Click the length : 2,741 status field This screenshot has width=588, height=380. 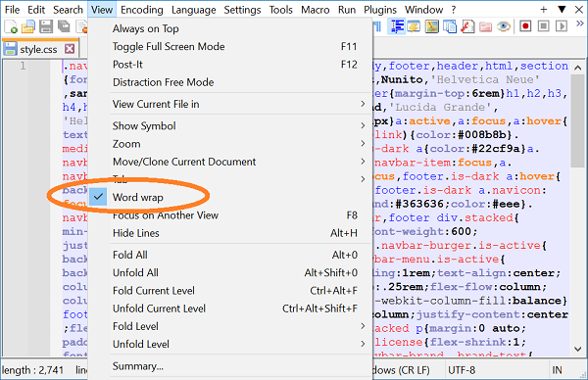tap(32, 370)
